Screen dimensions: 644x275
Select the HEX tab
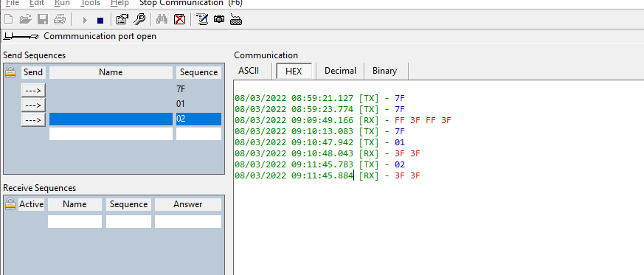click(294, 71)
